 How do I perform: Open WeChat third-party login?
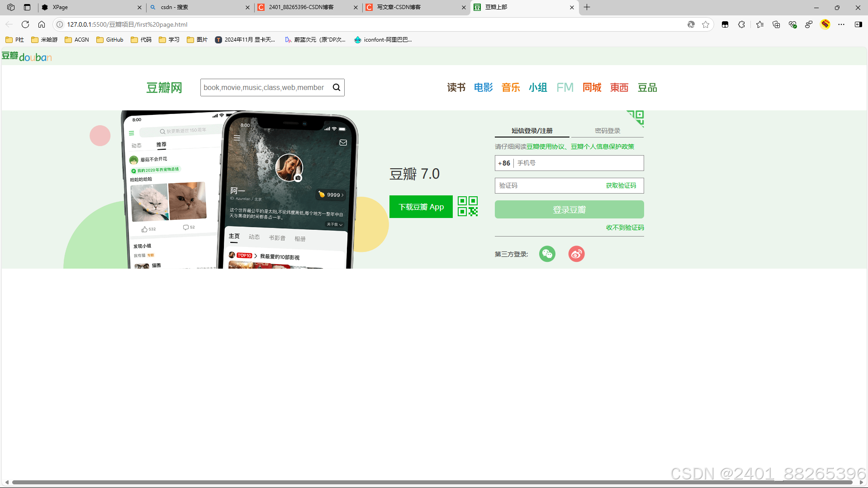click(547, 254)
